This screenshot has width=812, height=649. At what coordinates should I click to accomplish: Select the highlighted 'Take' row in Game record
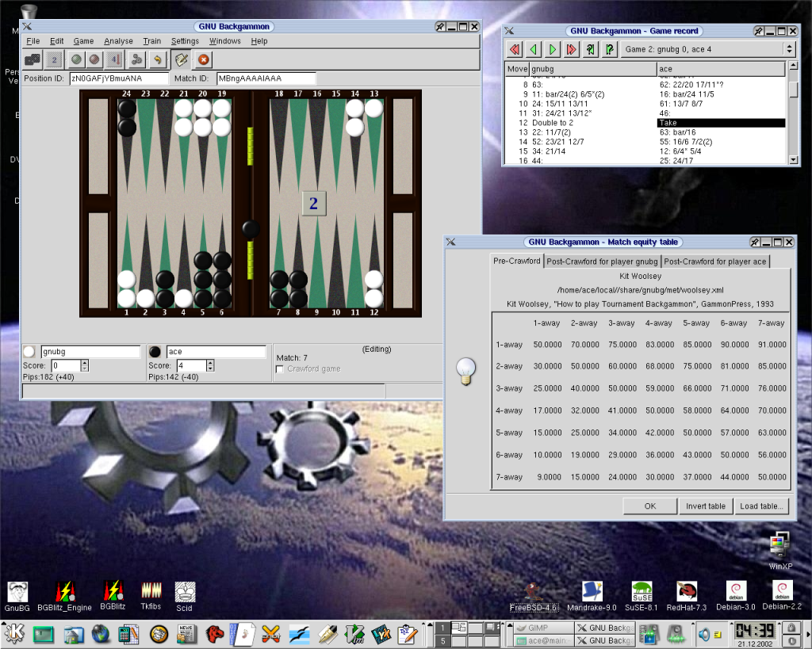click(721, 123)
